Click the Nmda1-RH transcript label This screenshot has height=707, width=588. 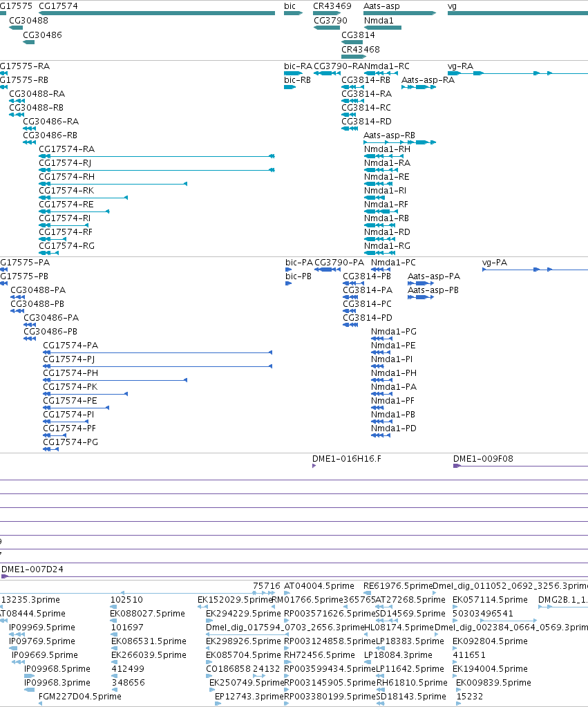[388, 149]
